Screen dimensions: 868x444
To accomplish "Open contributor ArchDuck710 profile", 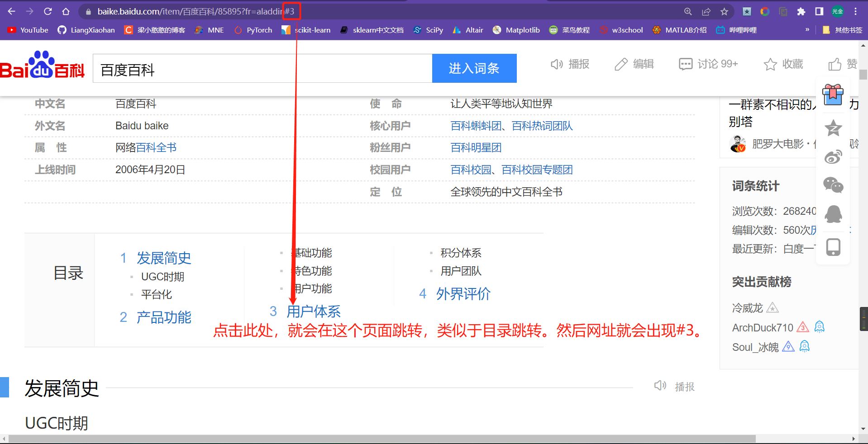I will [763, 328].
